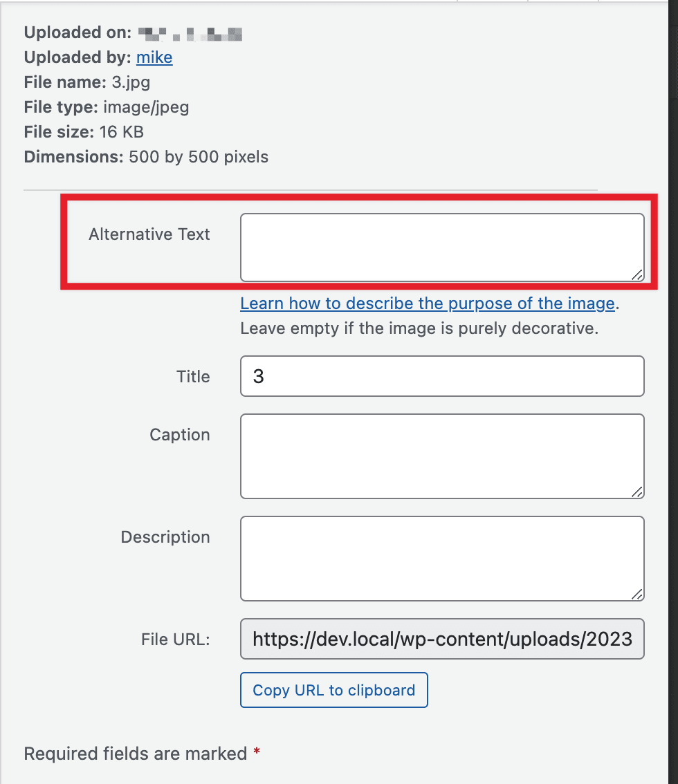Click the Description label

165,537
